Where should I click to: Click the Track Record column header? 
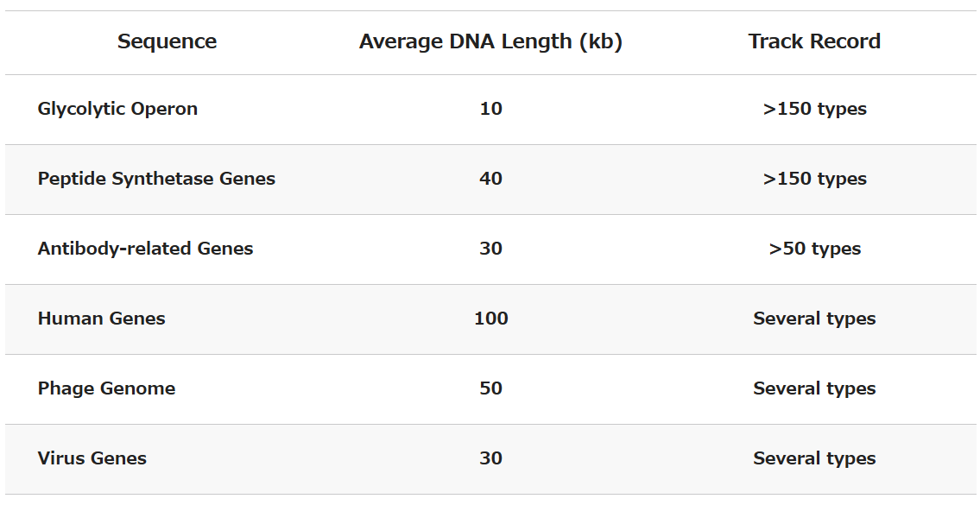[x=814, y=41]
